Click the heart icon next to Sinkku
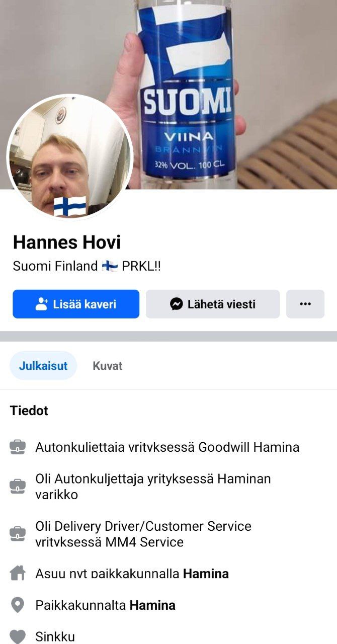 point(18,636)
